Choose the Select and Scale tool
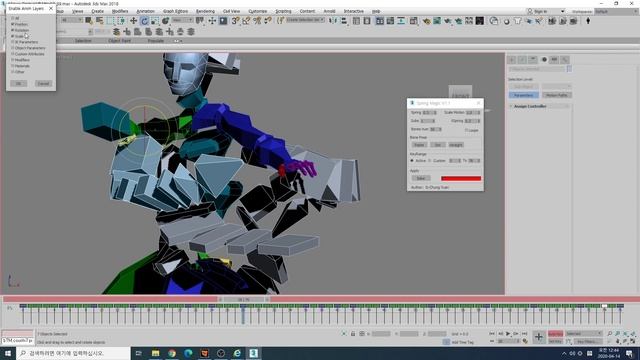Screen dimensions: 640x360 tap(155, 21)
